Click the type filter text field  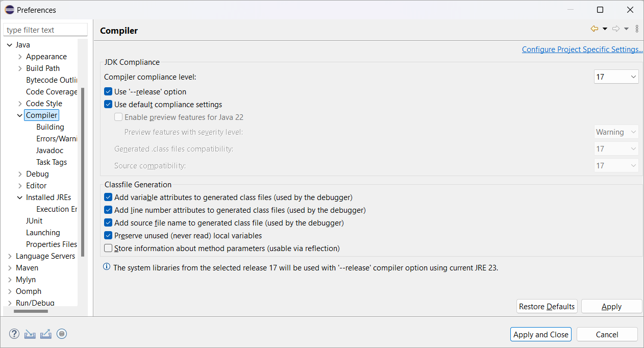pyautogui.click(x=45, y=30)
